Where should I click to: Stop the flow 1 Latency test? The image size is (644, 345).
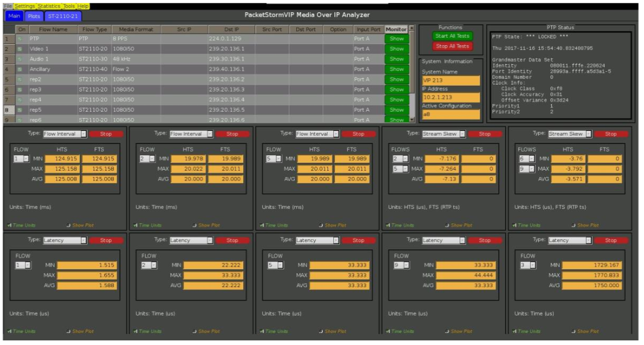(105, 240)
